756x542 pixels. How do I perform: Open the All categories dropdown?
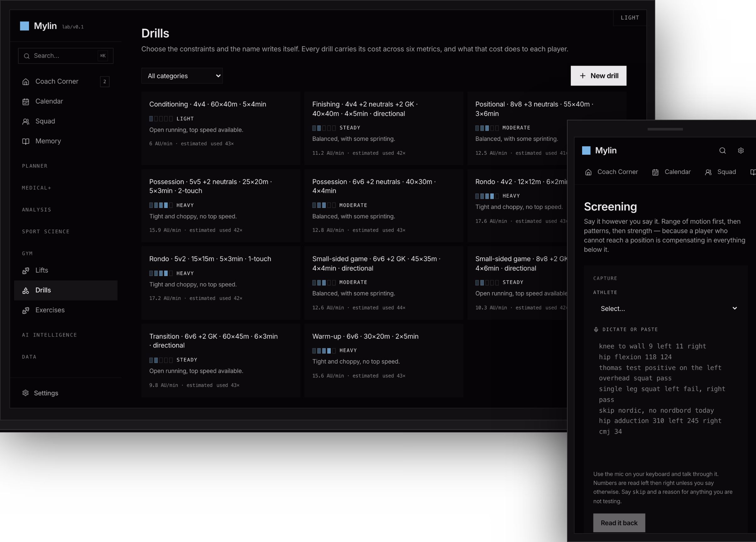(182, 76)
